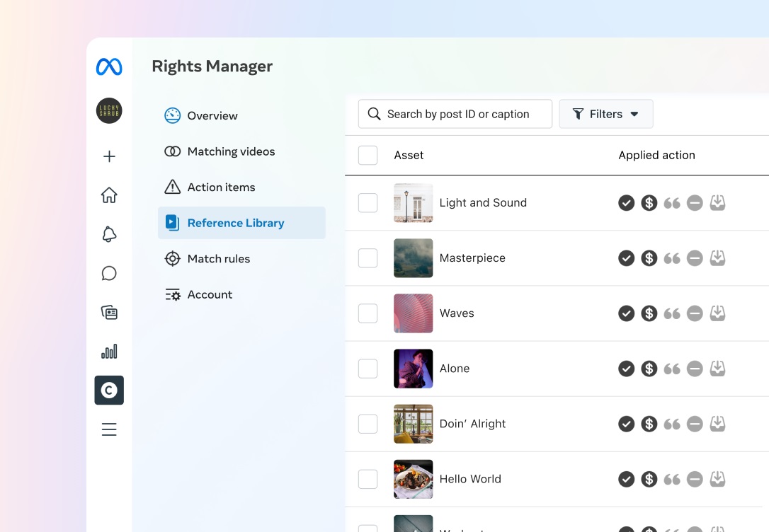This screenshot has width=769, height=532.
Task: Click the Meta logo icon
Action: tap(109, 66)
